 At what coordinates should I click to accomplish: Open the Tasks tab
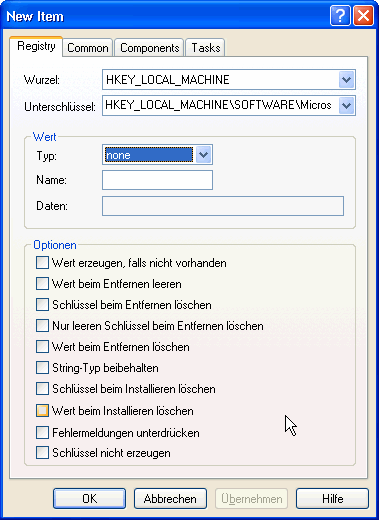point(205,48)
